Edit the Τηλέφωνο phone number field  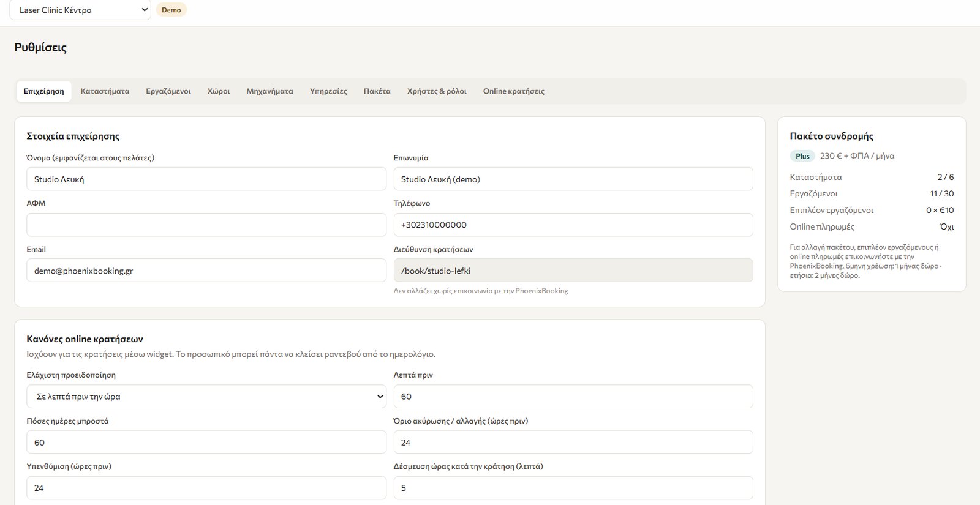pyautogui.click(x=573, y=225)
